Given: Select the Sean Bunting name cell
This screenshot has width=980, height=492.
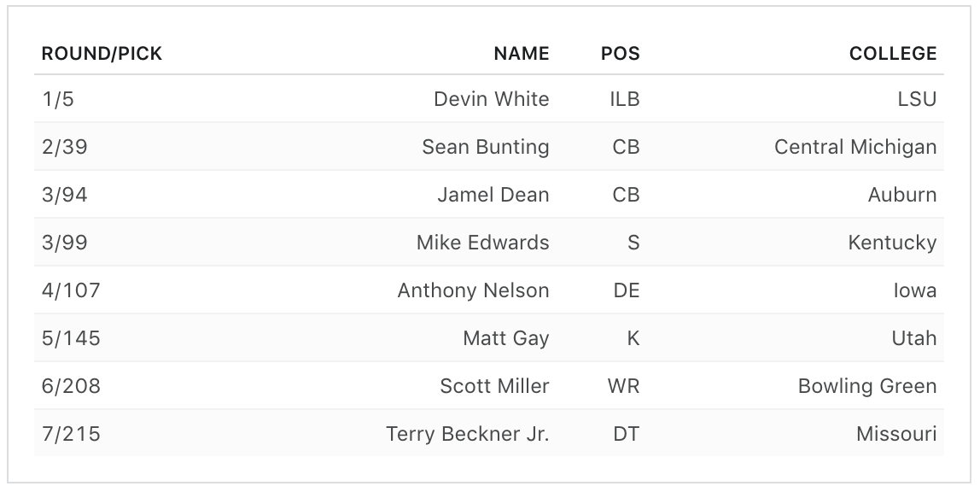Looking at the screenshot, I should point(485,147).
